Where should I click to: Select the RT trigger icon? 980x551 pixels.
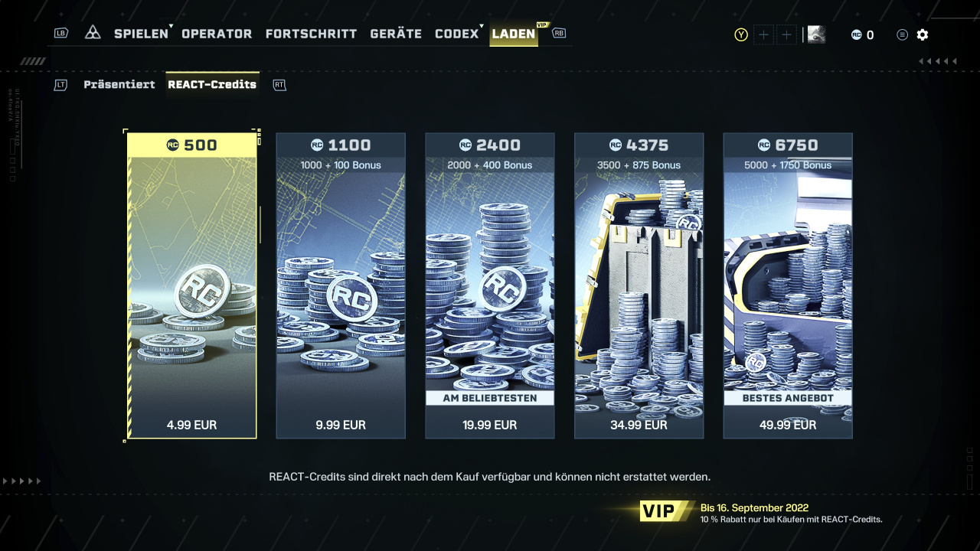pos(279,85)
